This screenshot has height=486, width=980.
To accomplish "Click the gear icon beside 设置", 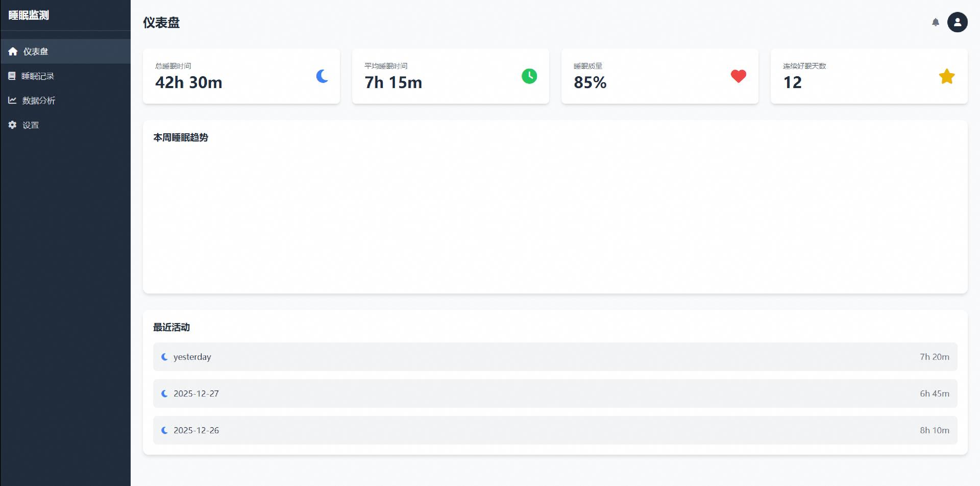I will point(12,125).
